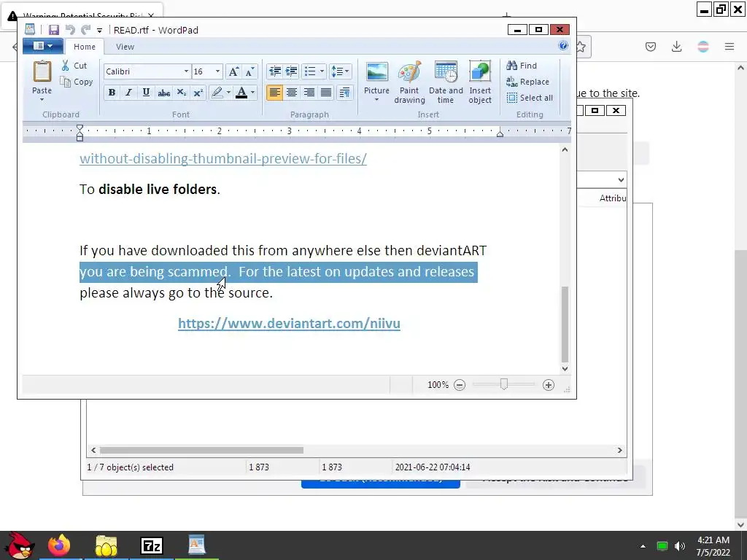Align text left
747x560 pixels.
click(274, 93)
